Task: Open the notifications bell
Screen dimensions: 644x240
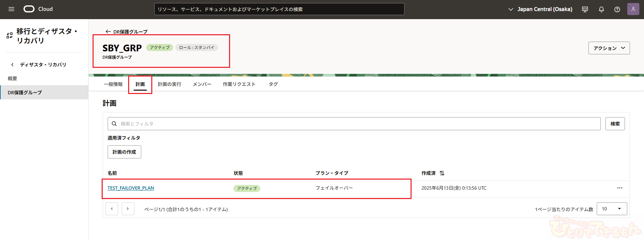Action: point(601,9)
